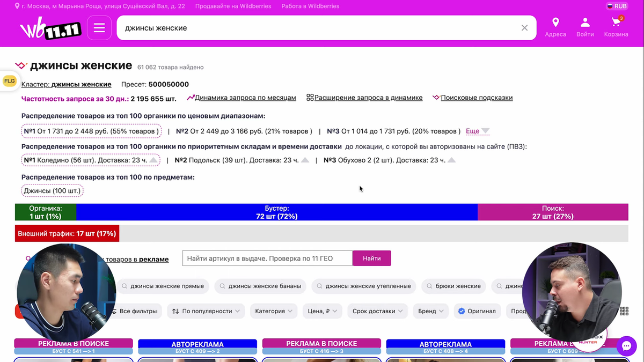This screenshot has height=362, width=644.
Task: Open the Адреса pickup points icon
Action: (555, 27)
